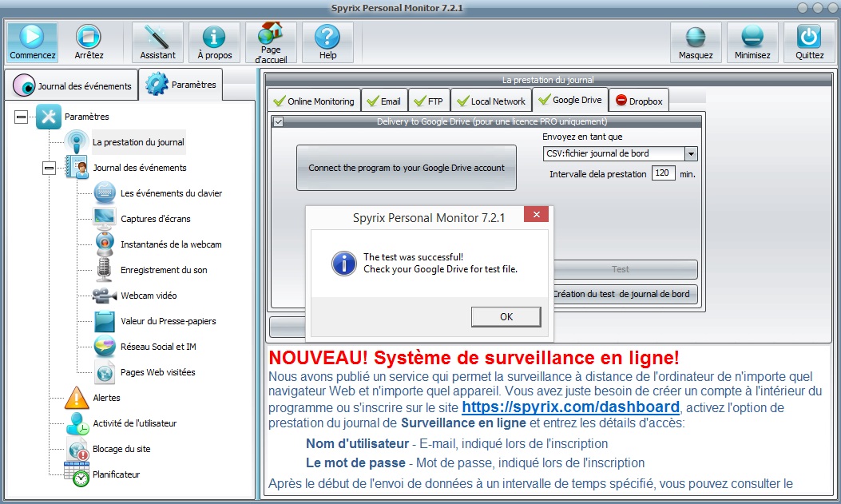Open Réseau Social et IM settings

158,347
